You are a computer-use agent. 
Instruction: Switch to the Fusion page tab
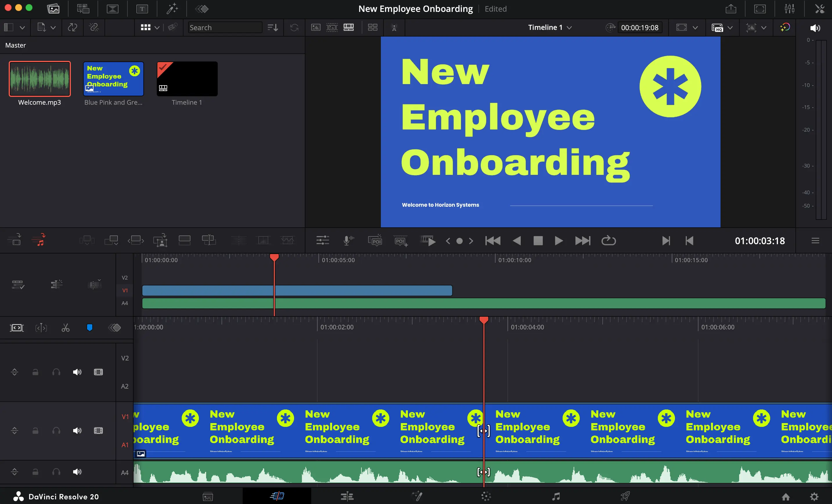coord(417,496)
